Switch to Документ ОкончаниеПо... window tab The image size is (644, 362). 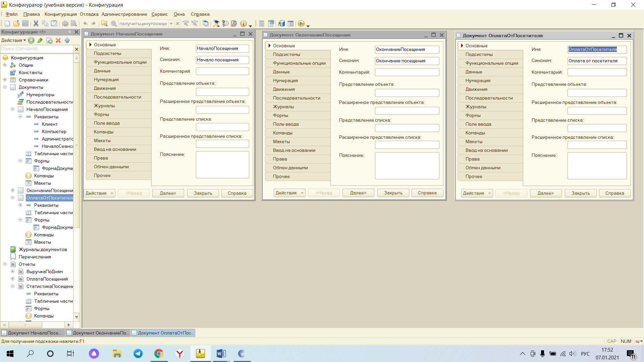(x=98, y=333)
